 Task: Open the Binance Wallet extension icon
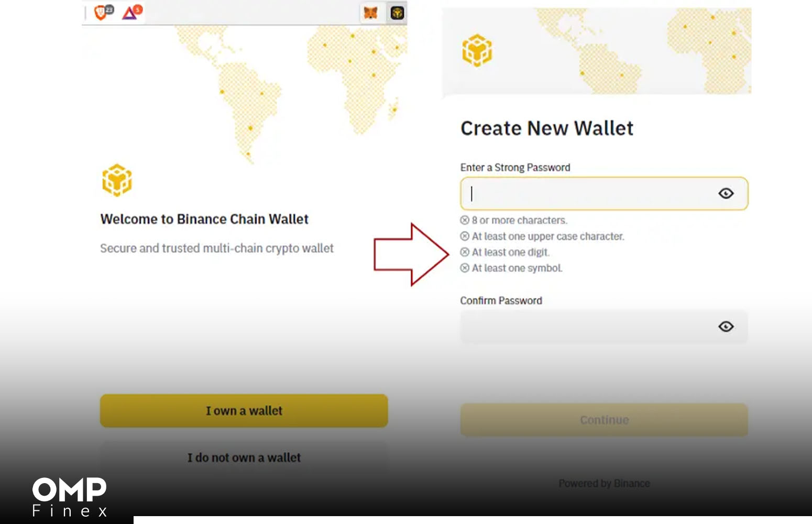398,13
